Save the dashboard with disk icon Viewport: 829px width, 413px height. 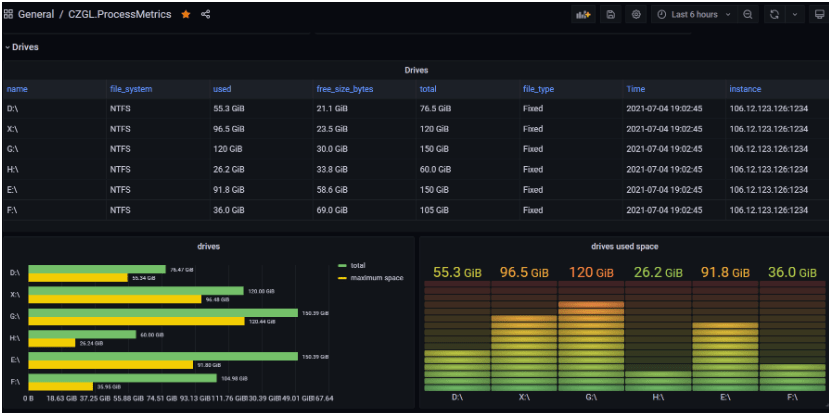coord(611,15)
